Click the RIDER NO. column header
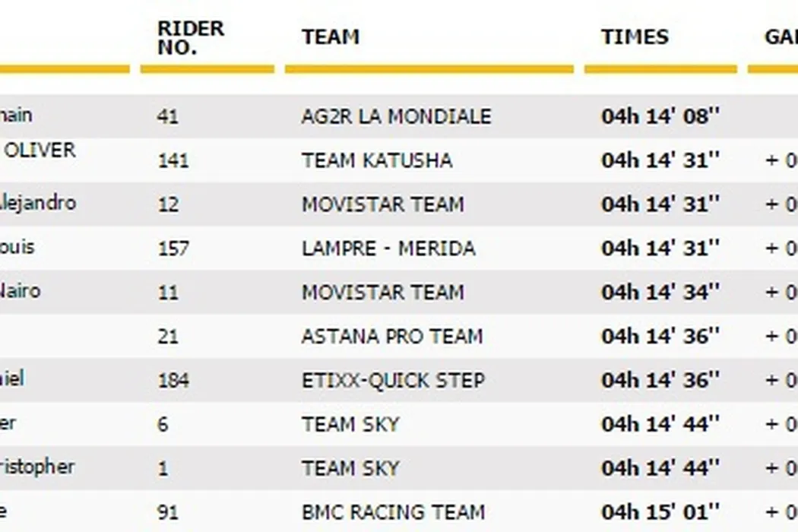Screen dimensions: 798x532 (191, 38)
